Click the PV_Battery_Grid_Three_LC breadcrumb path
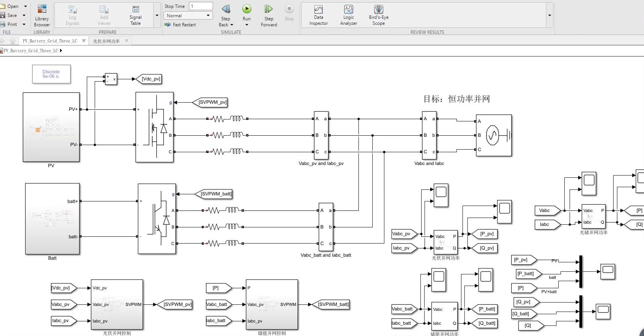Image resolution: width=644 pixels, height=336 pixels. click(31, 51)
